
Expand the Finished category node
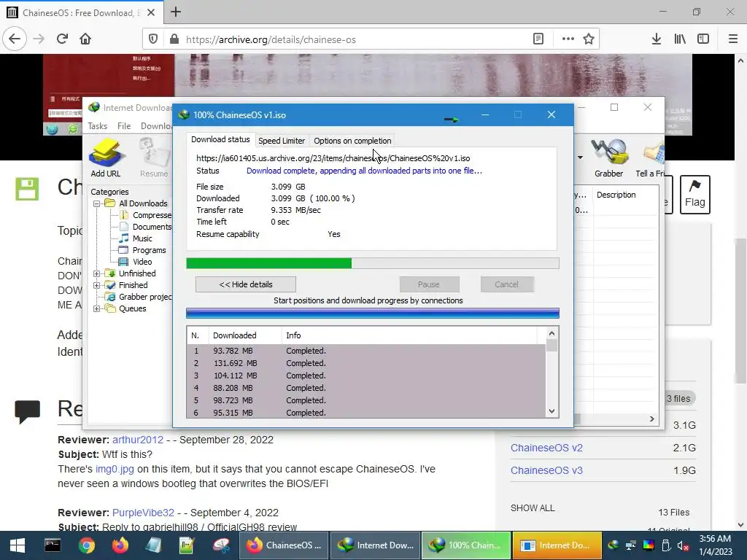pyautogui.click(x=96, y=285)
